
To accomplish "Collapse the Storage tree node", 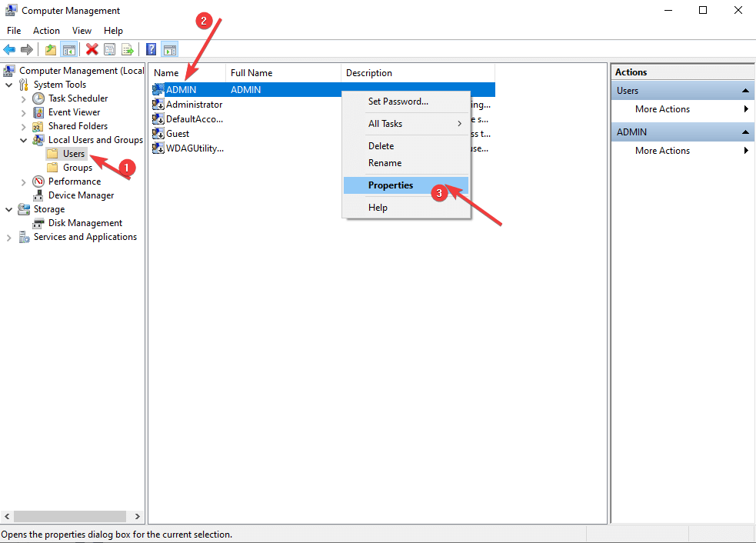I will coord(8,208).
